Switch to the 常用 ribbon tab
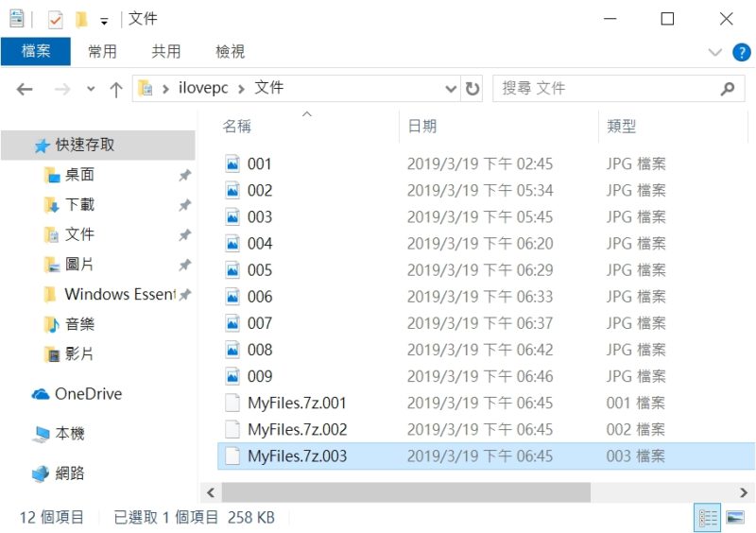Image resolution: width=756 pixels, height=533 pixels. (102, 51)
